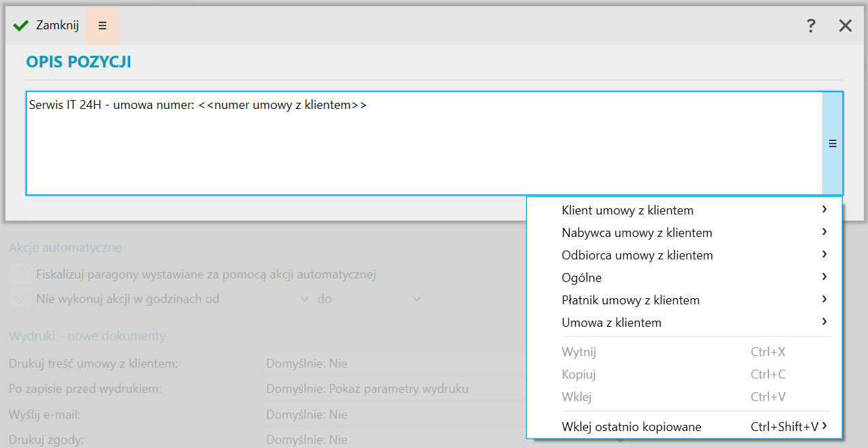Image resolution: width=868 pixels, height=448 pixels.
Task: Expand Odbiorca umowy z klientem arrow
Action: 824,255
